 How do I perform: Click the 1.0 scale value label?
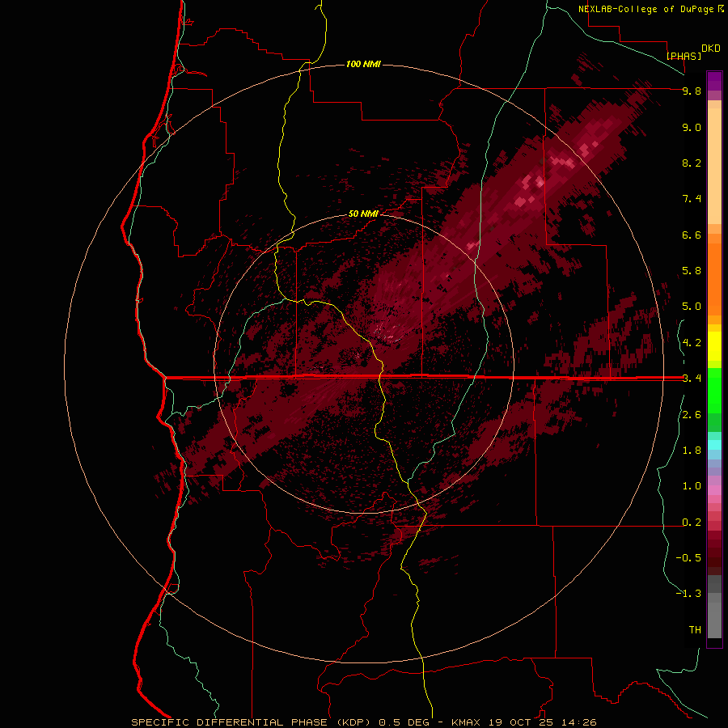pyautogui.click(x=692, y=486)
